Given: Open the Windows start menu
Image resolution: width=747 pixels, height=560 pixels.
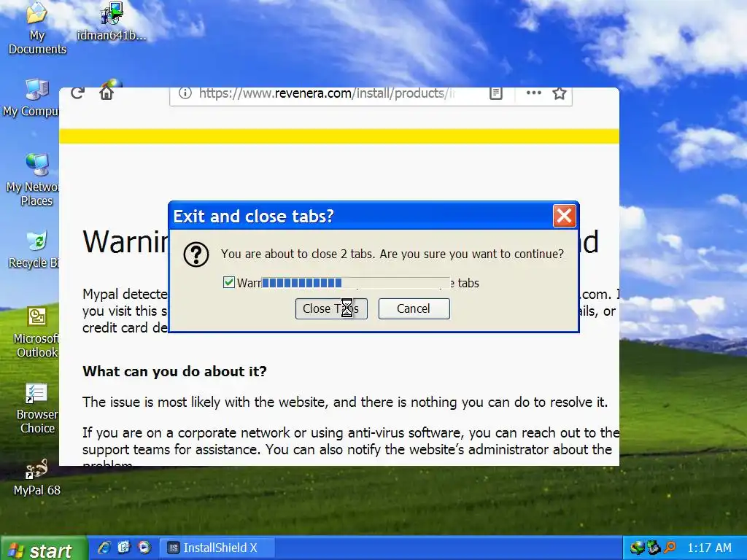Looking at the screenshot, I should 44,549.
